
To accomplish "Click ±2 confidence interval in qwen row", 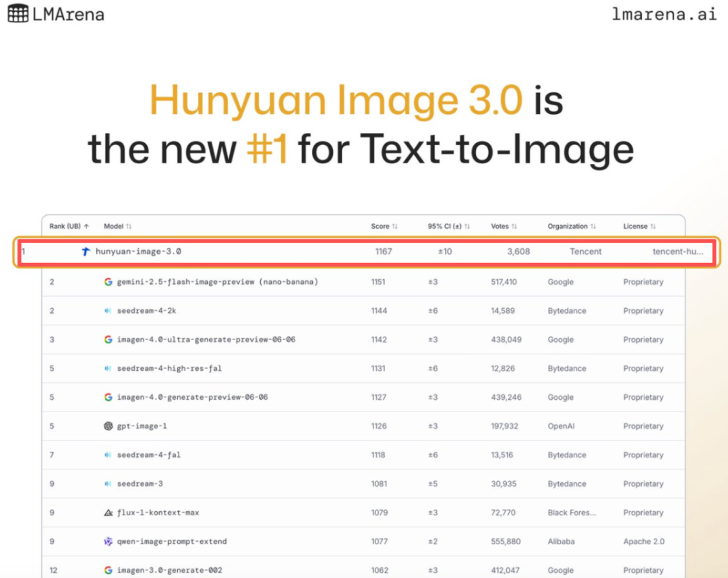I will pos(433,542).
